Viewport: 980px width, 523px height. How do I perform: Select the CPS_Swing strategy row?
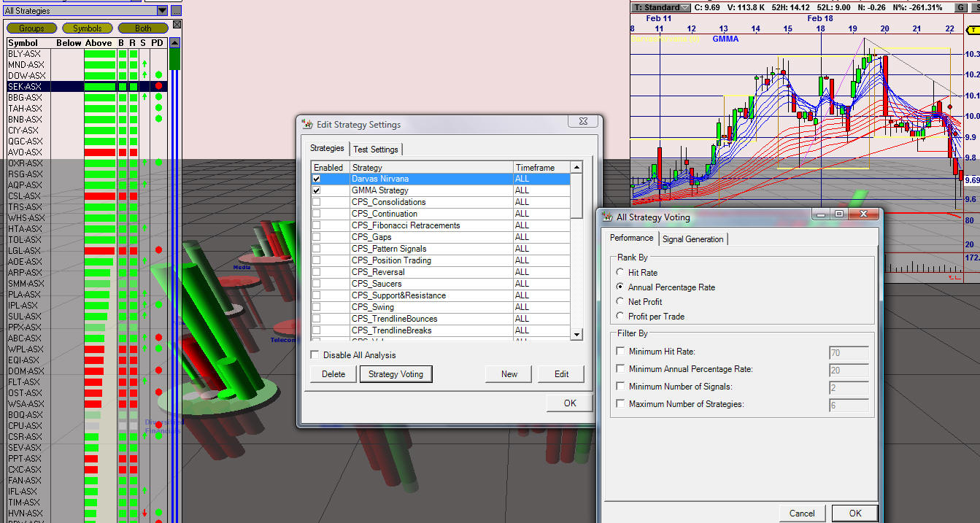tap(441, 307)
